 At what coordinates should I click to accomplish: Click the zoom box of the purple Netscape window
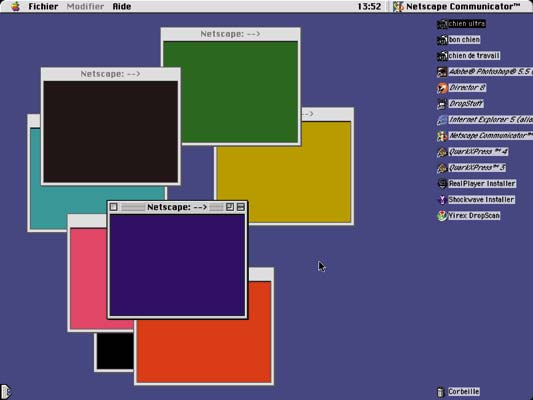coord(230,207)
